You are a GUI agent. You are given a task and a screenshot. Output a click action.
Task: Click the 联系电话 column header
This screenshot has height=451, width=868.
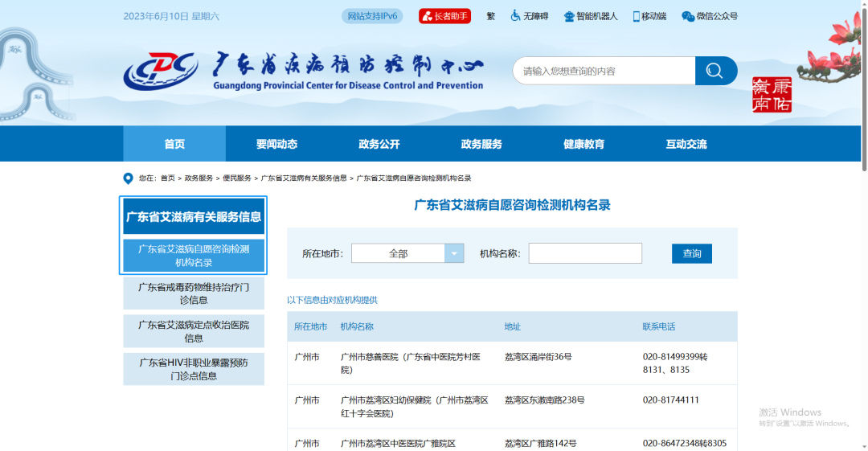[659, 327]
